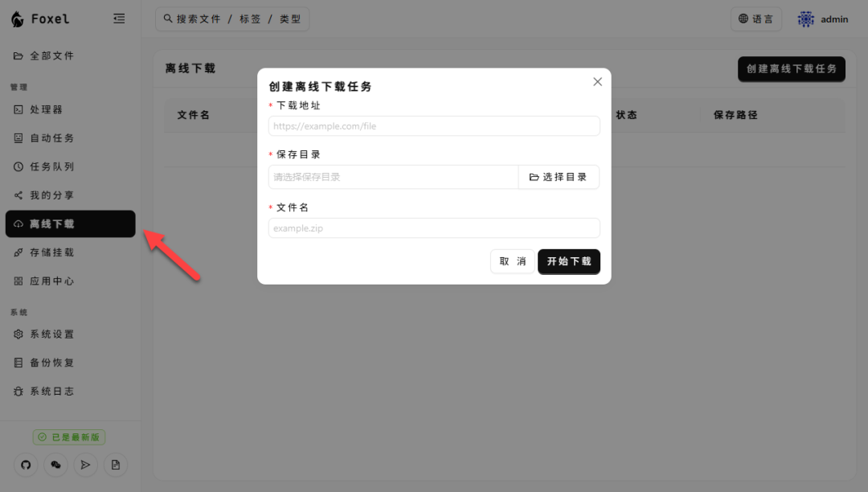Click the 语言 language switcher
The width and height of the screenshot is (868, 492).
click(x=755, y=18)
